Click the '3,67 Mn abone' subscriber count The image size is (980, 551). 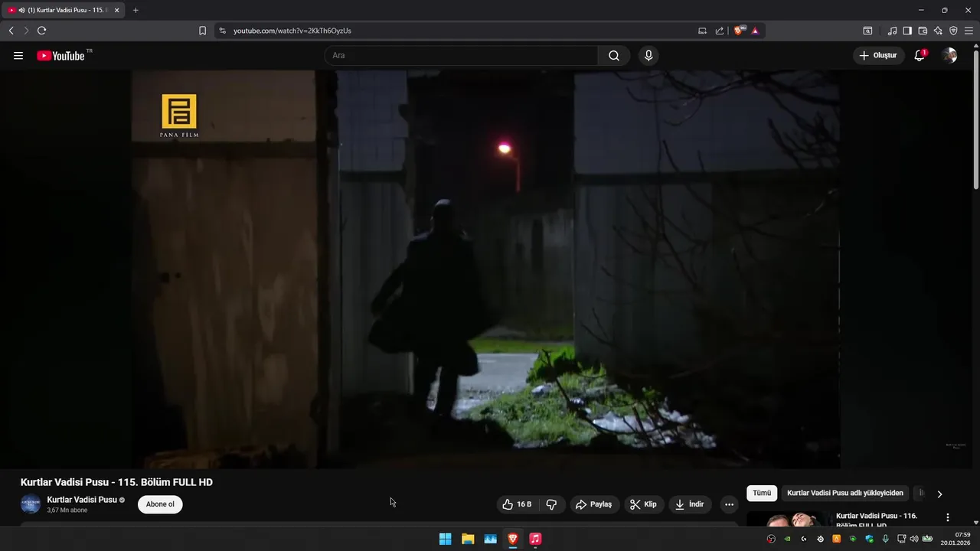[67, 510]
